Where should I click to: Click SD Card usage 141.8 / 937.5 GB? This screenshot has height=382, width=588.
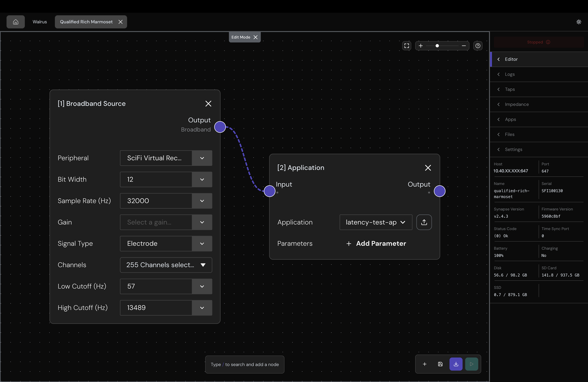[x=560, y=275]
